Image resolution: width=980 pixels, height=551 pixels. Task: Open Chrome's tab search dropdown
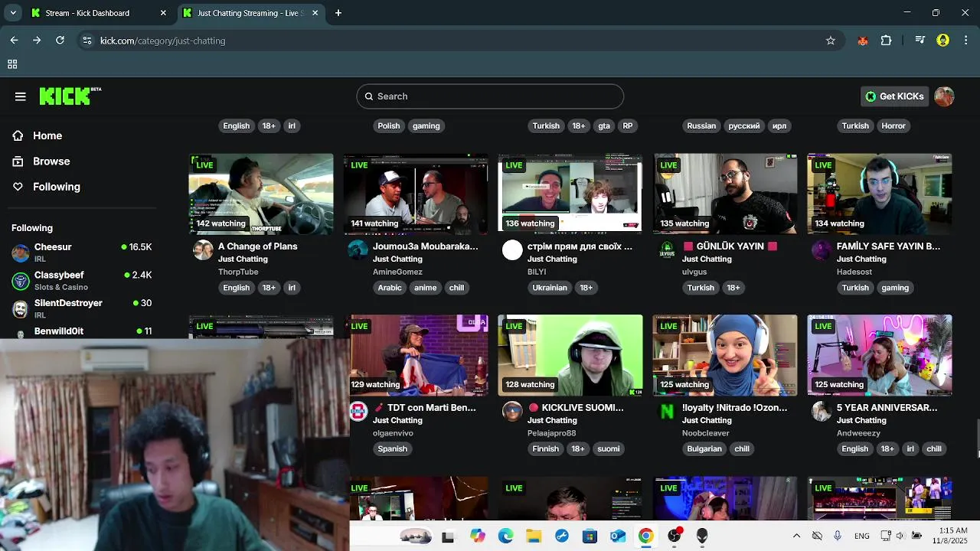tap(13, 13)
